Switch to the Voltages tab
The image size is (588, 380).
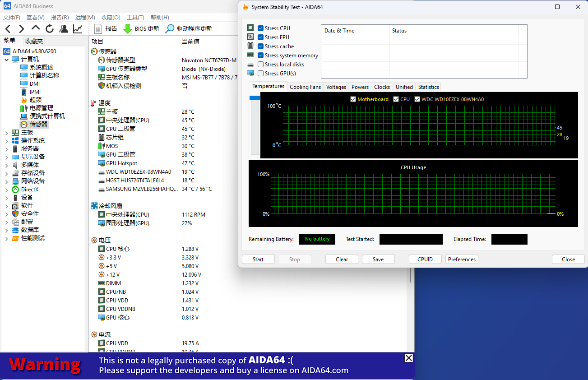click(x=336, y=87)
